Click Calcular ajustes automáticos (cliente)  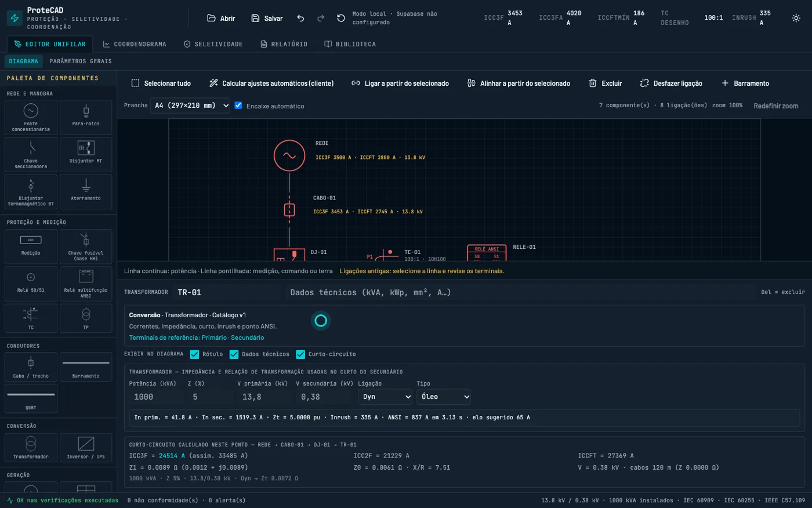[x=271, y=84]
